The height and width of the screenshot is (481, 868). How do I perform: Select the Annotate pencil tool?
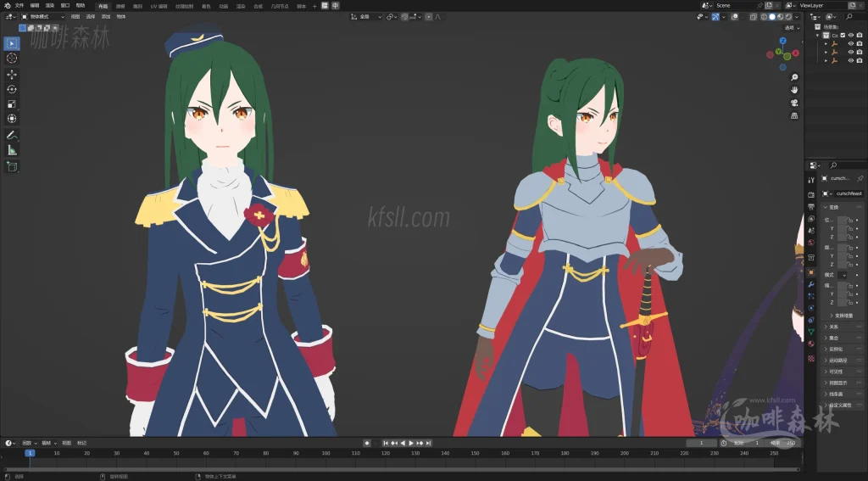(12, 135)
